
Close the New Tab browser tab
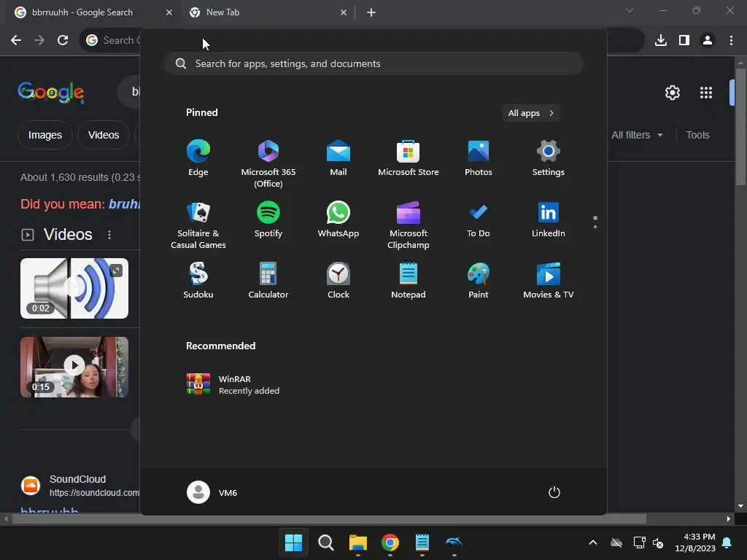pyautogui.click(x=344, y=12)
